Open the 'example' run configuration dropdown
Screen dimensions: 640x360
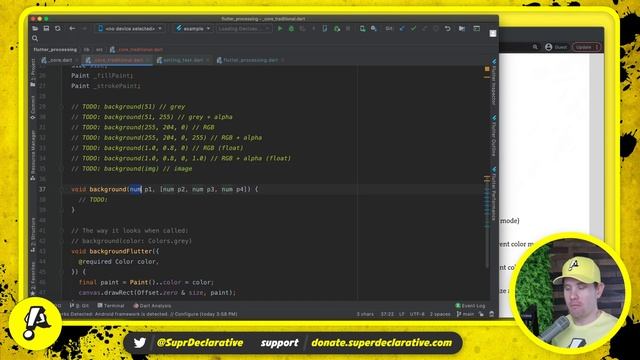[193, 29]
